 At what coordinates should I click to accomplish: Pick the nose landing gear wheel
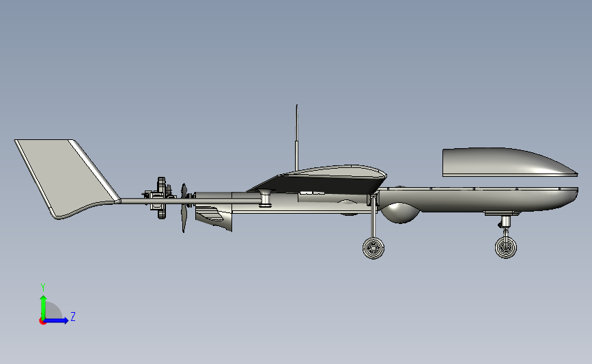coord(506,247)
